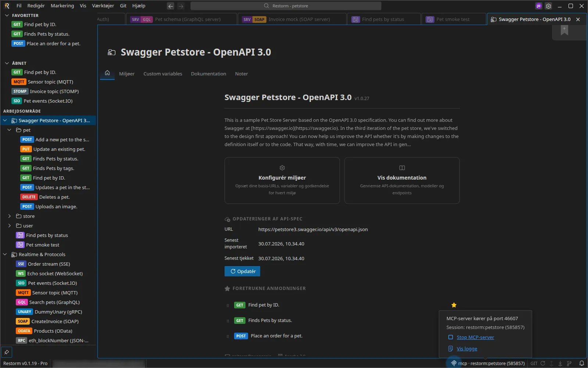Click the Stop MCP-server link
588x368 pixels.
pos(475,337)
